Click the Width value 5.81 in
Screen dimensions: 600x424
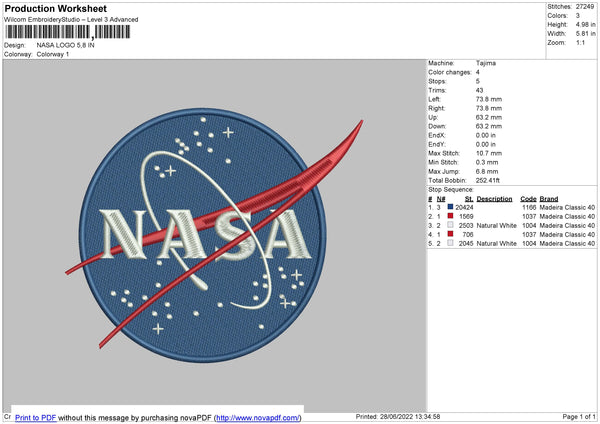pyautogui.click(x=585, y=34)
